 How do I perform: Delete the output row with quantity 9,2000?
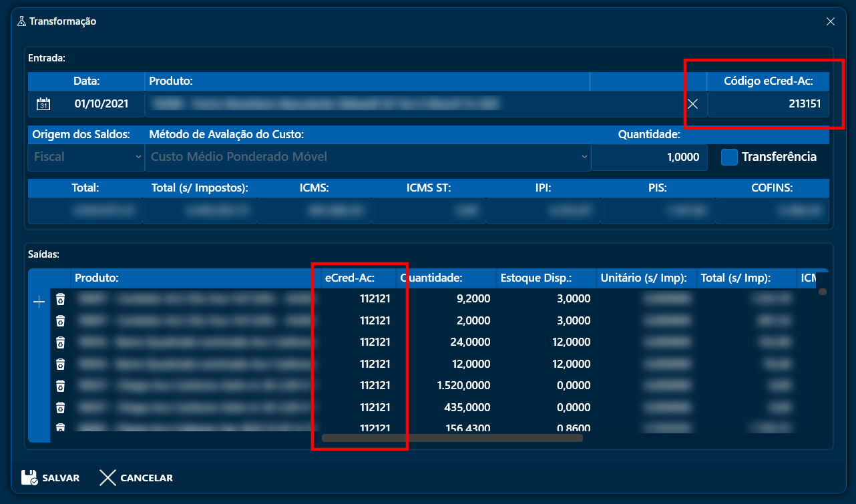click(60, 299)
